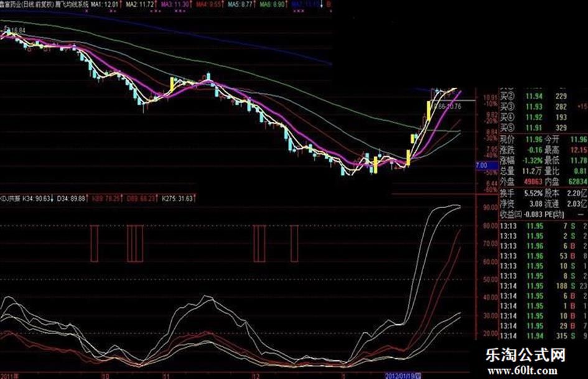Click the 最低 value 11.78
The image size is (588, 379).
pos(579,161)
